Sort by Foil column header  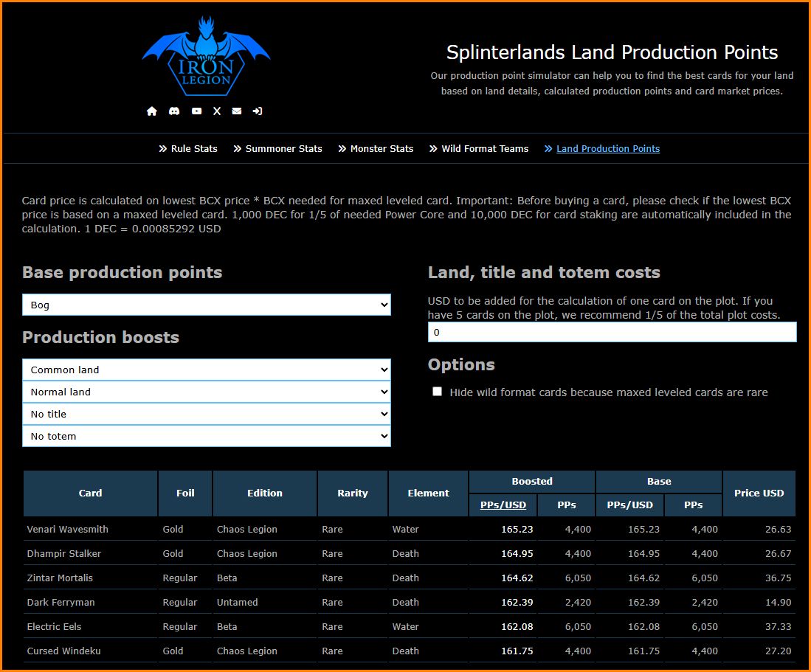(185, 493)
